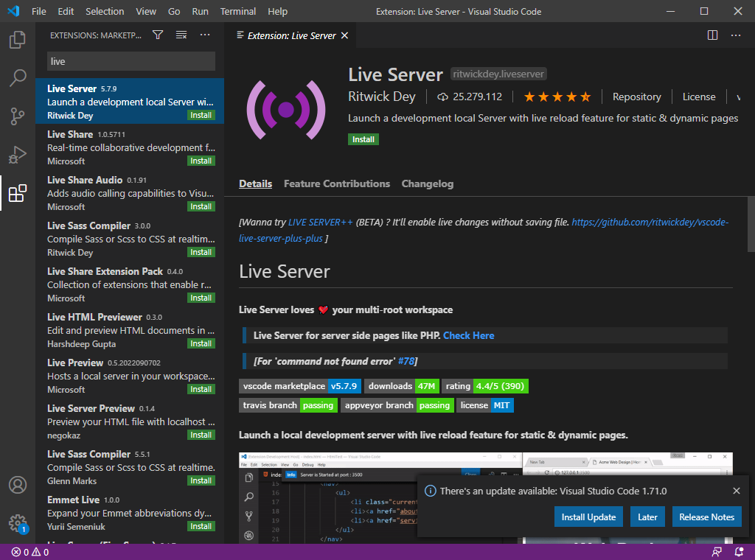Image resolution: width=755 pixels, height=560 pixels.
Task: Open the Selection menu
Action: click(x=105, y=12)
